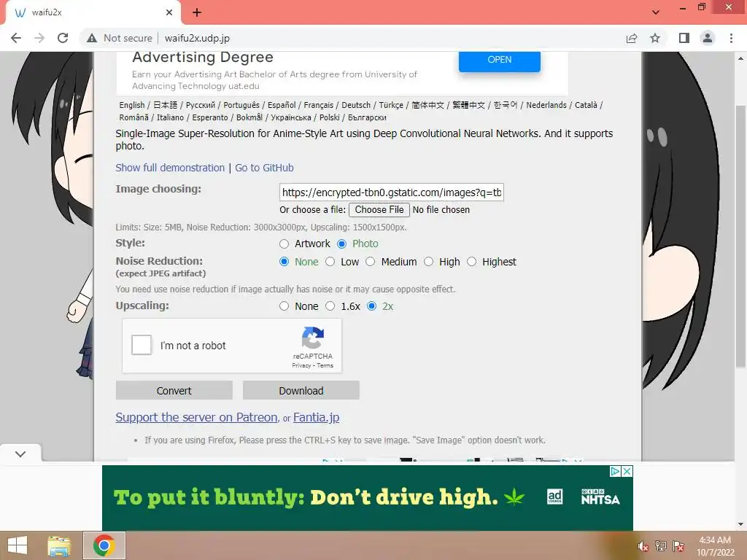
Task: Open the Chrome three-dot menu
Action: 731,38
